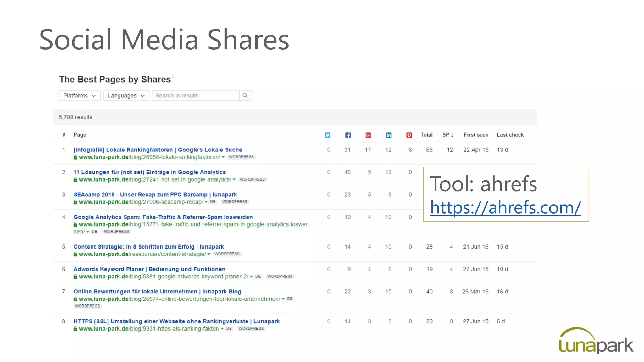Click the Google+ column header icon
Image resolution: width=644 pixels, height=362 pixels.
(368, 135)
